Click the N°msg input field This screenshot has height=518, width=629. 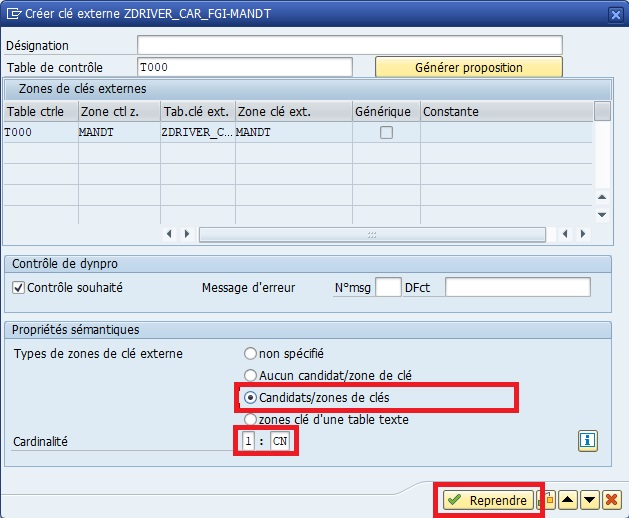coord(388,288)
